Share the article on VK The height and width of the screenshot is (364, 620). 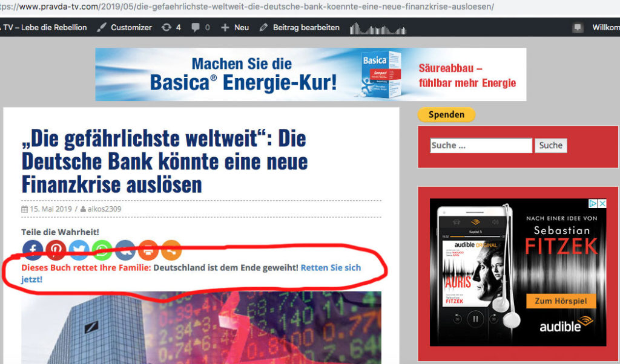tap(125, 250)
